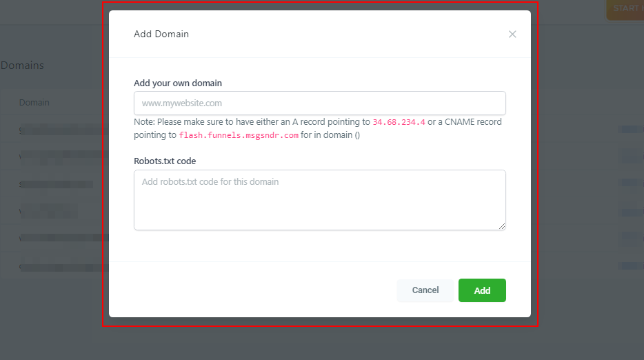Select the Domain column header in table
The width and height of the screenshot is (644, 360).
pyautogui.click(x=34, y=103)
